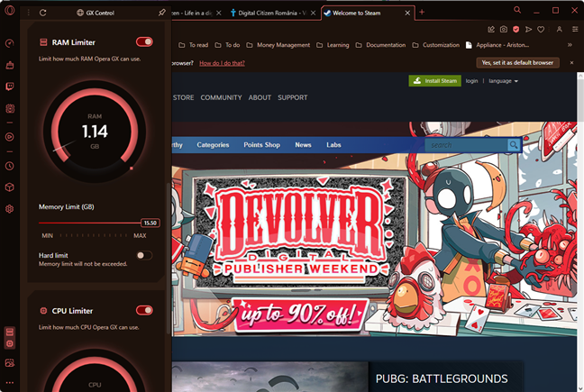
Task: Open the Learning bookmarks folder
Action: (x=333, y=45)
